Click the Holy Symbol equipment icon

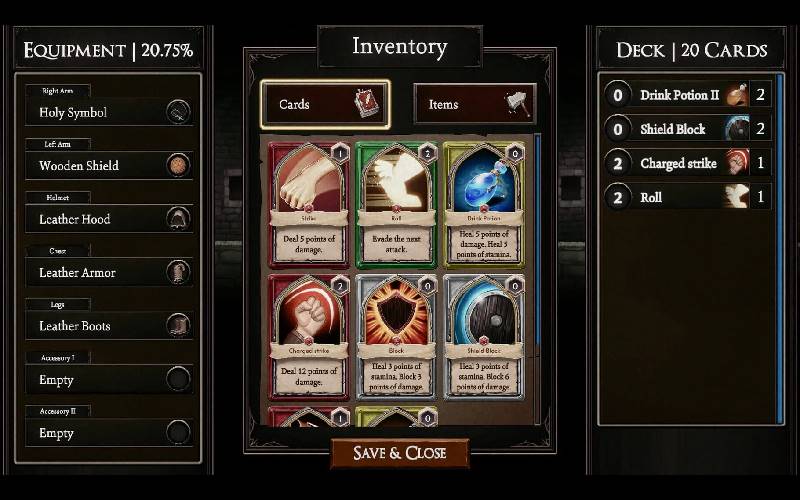(179, 112)
